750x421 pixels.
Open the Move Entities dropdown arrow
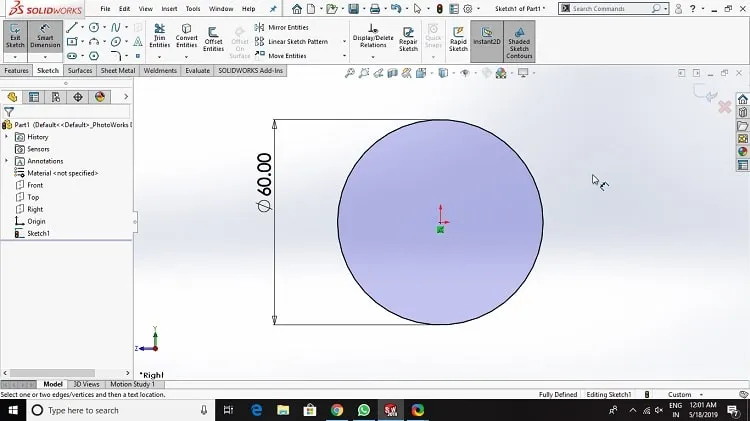pos(344,56)
